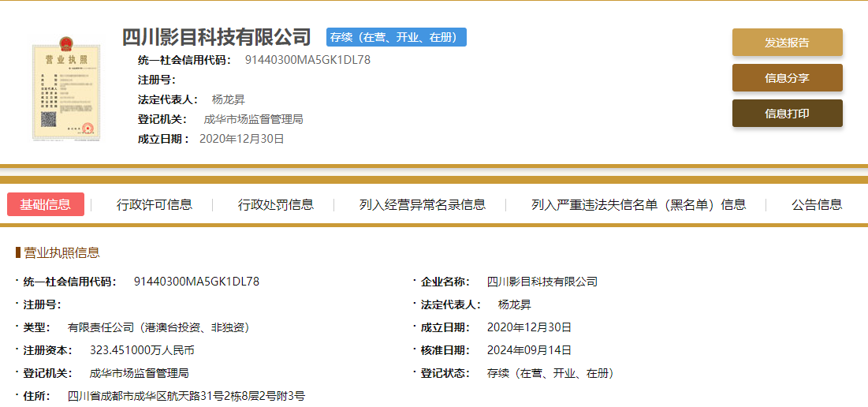Click 法定代表人 value 杨龙昇 in license info
This screenshot has width=868, height=407.
point(514,304)
